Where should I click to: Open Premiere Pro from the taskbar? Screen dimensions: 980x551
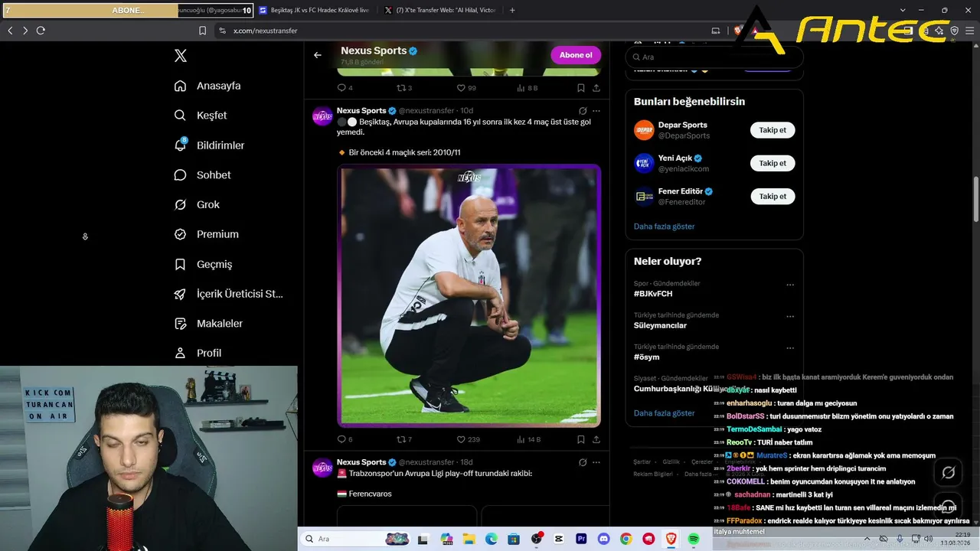(x=581, y=539)
